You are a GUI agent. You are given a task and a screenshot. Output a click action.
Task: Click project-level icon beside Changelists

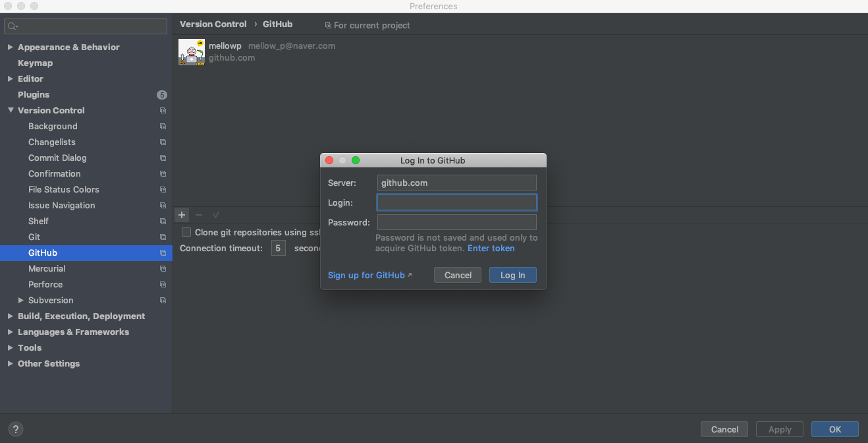click(x=163, y=142)
